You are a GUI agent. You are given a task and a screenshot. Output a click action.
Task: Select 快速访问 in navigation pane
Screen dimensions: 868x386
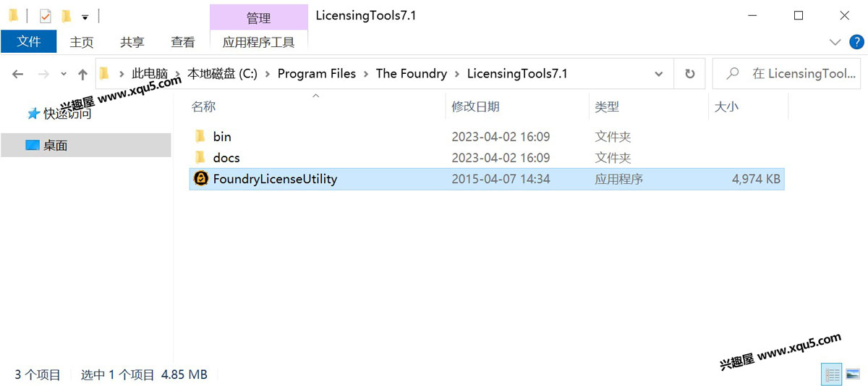click(x=68, y=114)
